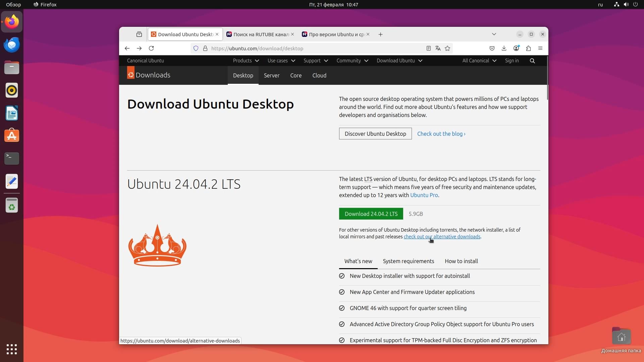Launch Thunderbird from the dock
The width and height of the screenshot is (644, 362).
click(12, 45)
